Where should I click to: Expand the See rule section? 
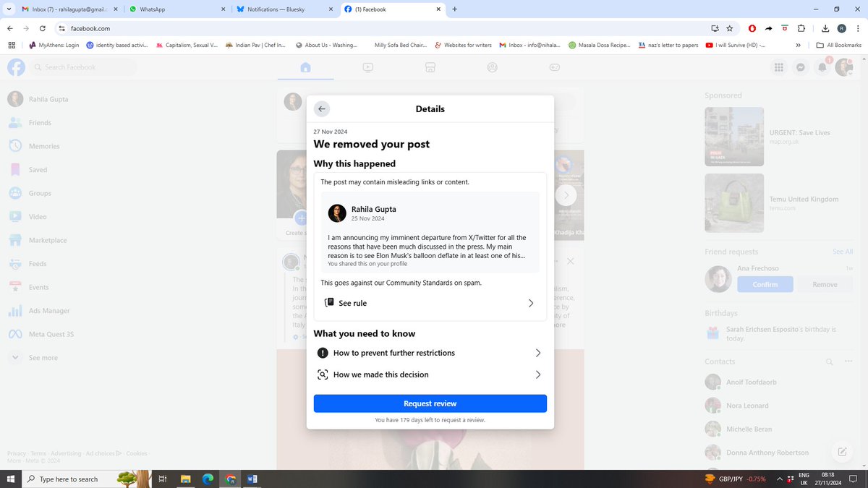430,303
